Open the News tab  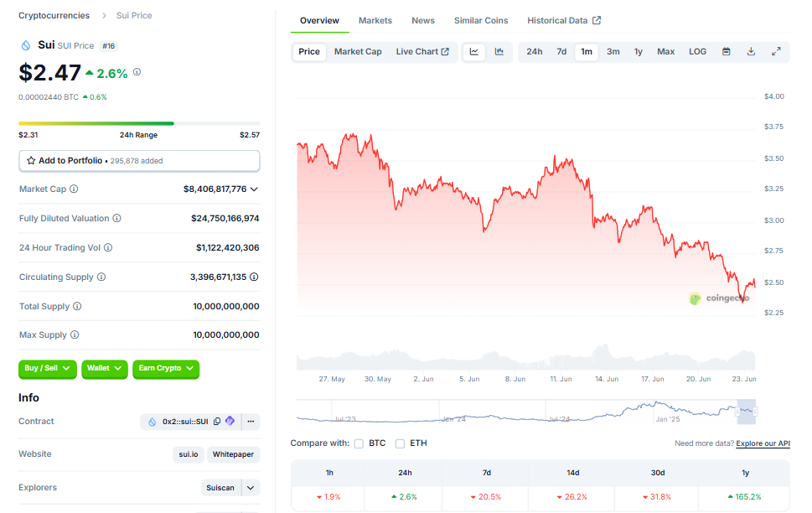[x=423, y=21]
